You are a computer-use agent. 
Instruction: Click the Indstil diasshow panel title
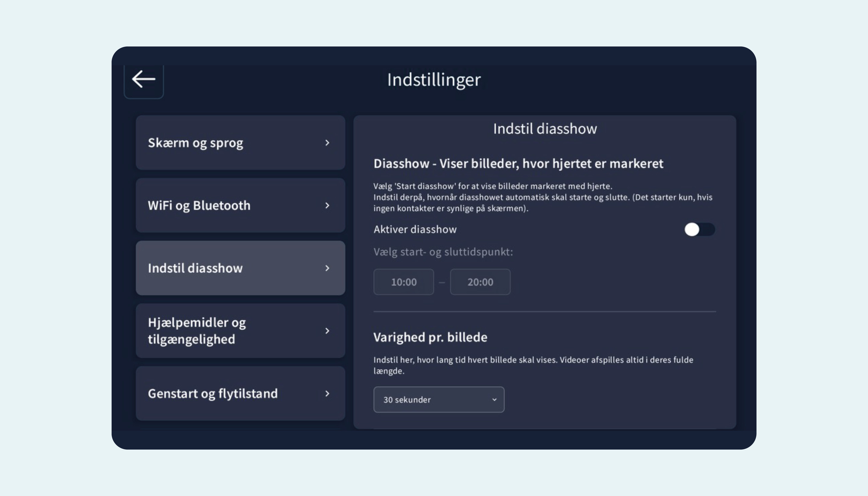click(x=545, y=129)
